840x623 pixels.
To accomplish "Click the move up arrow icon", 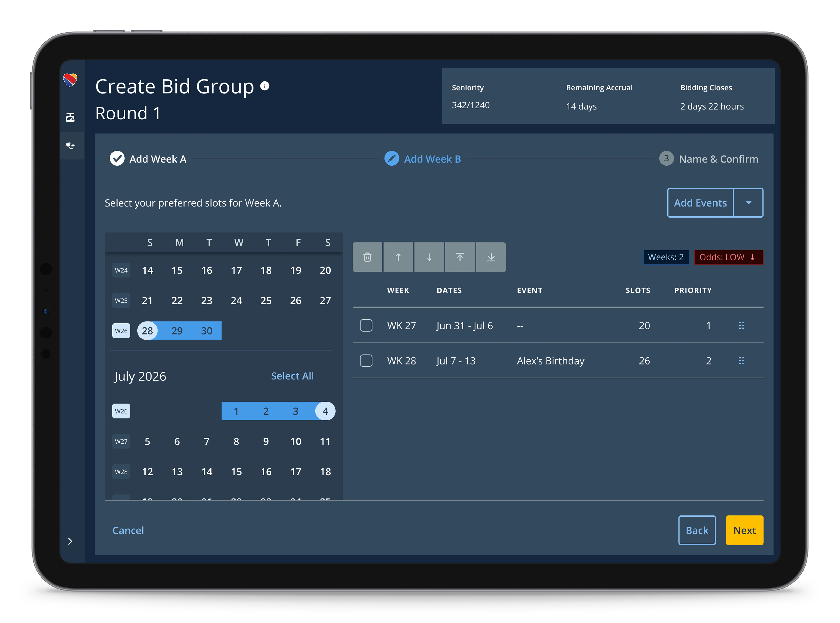I will tap(398, 257).
